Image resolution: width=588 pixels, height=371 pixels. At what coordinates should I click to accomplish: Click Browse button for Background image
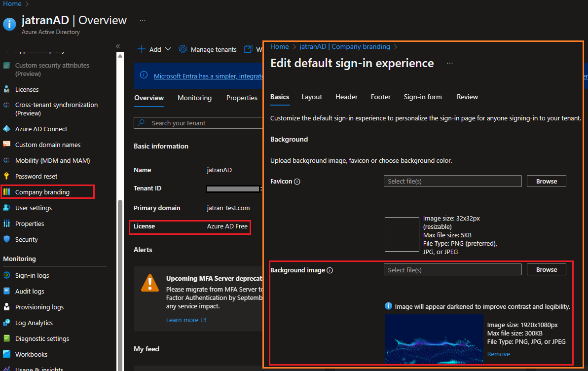click(547, 270)
